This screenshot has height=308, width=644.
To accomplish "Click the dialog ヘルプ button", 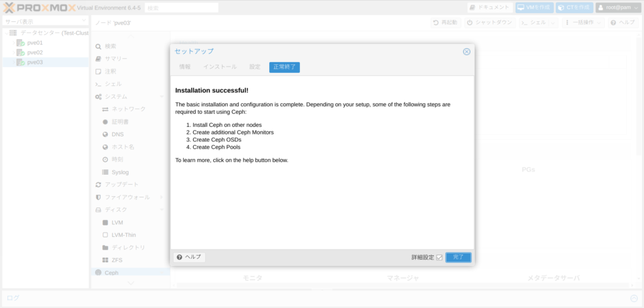I will 189,257.
